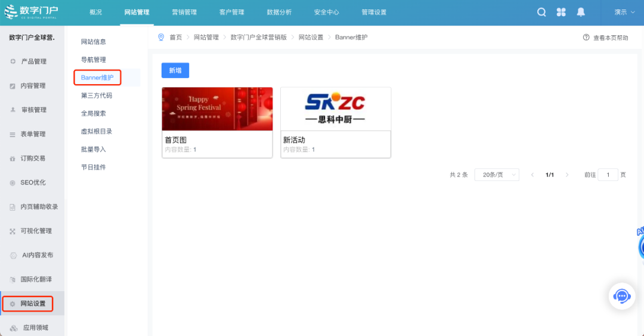Click 网站设置 breadcrumb link

pos(311,38)
